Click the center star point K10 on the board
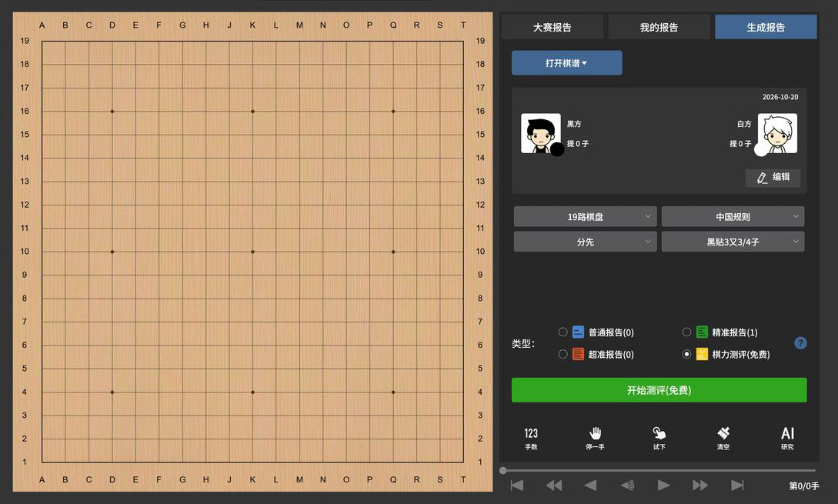Image resolution: width=838 pixels, height=504 pixels. pyautogui.click(x=253, y=252)
